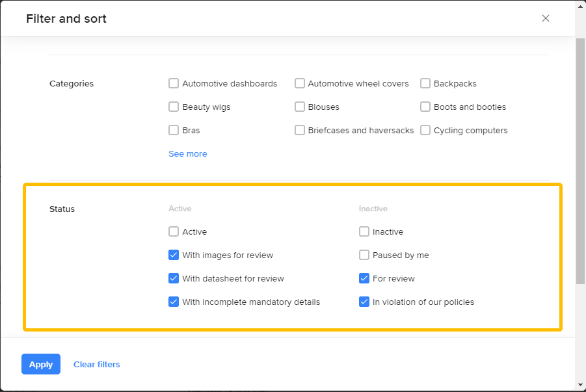586x392 pixels.
Task: Check the Blouses category
Action: click(300, 107)
